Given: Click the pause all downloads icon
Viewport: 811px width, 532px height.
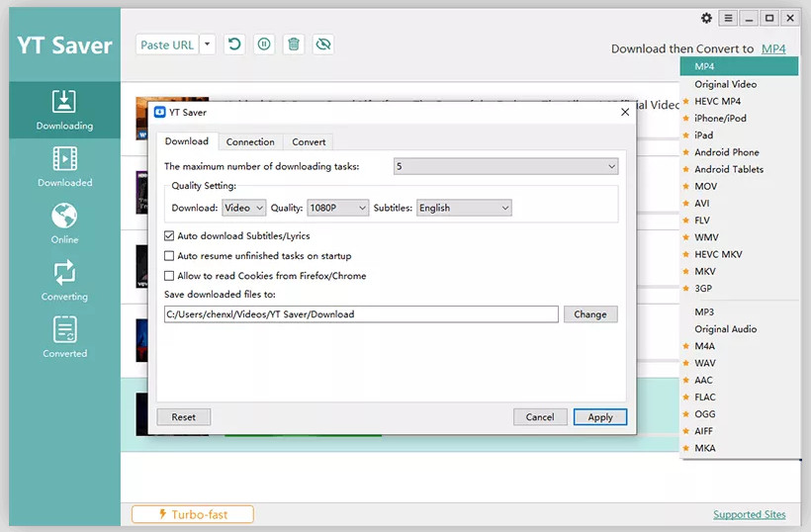Looking at the screenshot, I should (264, 44).
